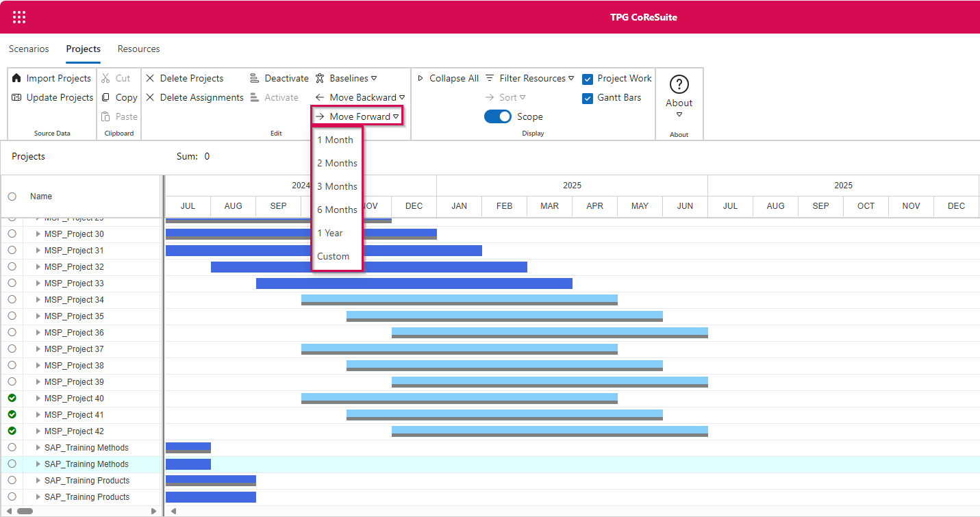Uncheck the Gantt Bars checkbox
The height and width of the screenshot is (517, 980).
pos(588,98)
